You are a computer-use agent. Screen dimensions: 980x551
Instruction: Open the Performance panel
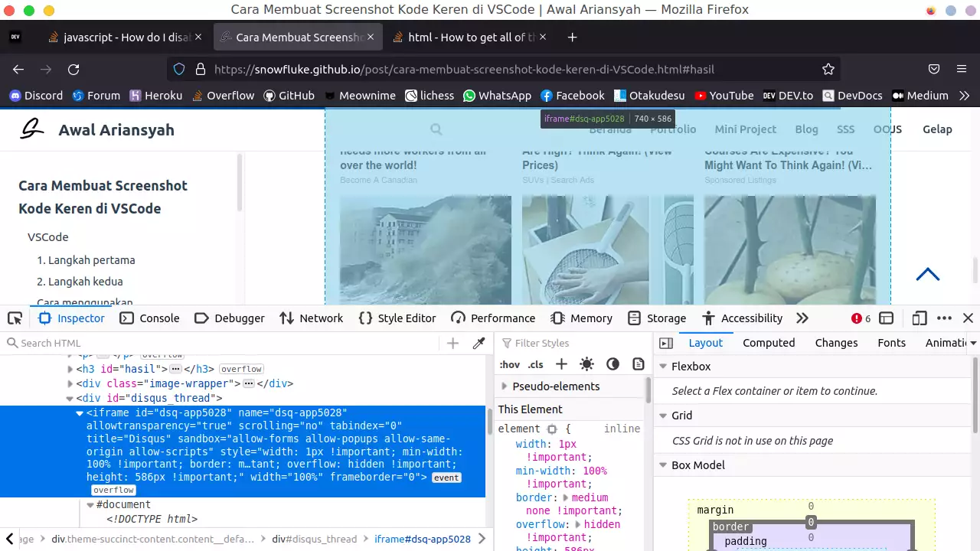tap(493, 318)
